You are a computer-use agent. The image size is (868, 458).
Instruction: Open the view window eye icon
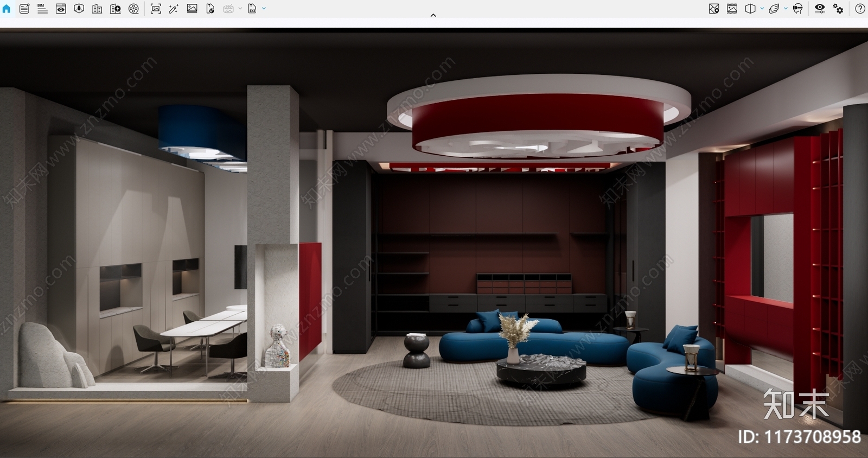pos(61,9)
